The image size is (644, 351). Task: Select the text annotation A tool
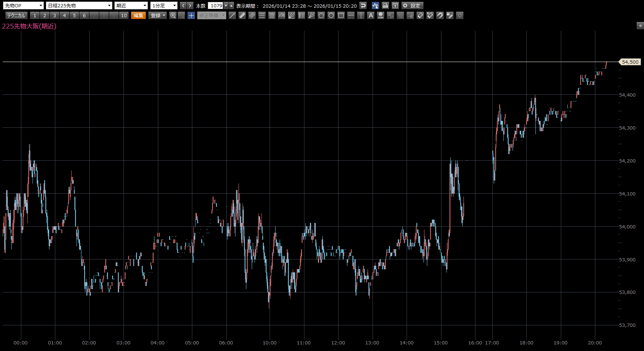pyautogui.click(x=371, y=15)
